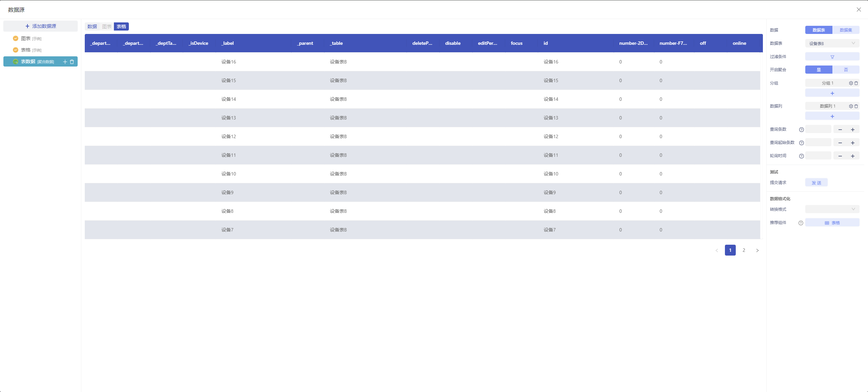Delete the 表数据 data source via trash icon
Image resolution: width=868 pixels, height=392 pixels.
tap(72, 62)
